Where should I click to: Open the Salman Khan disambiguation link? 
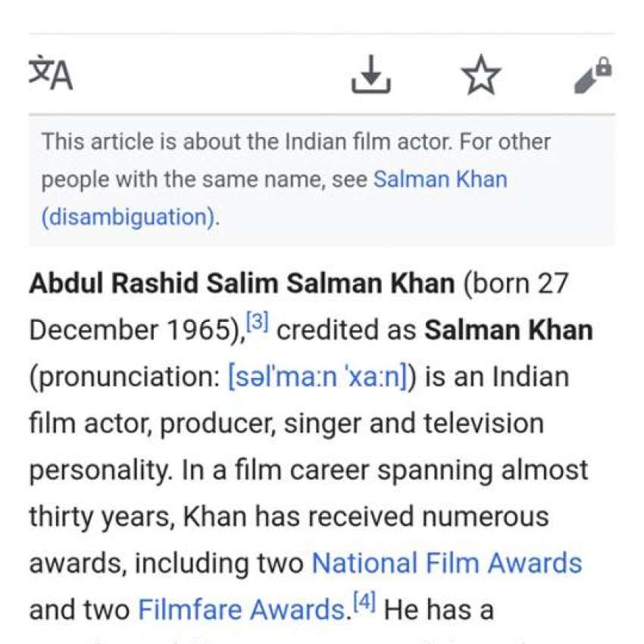440,180
